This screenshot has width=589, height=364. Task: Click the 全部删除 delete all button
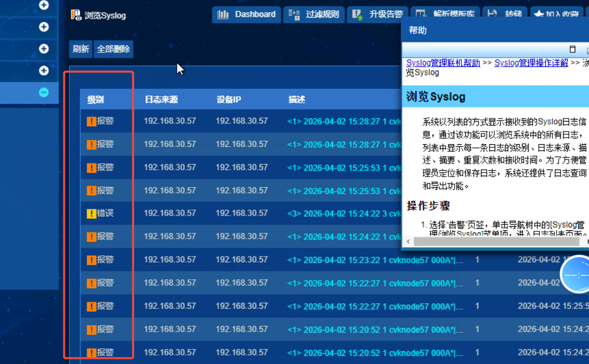[x=114, y=49]
